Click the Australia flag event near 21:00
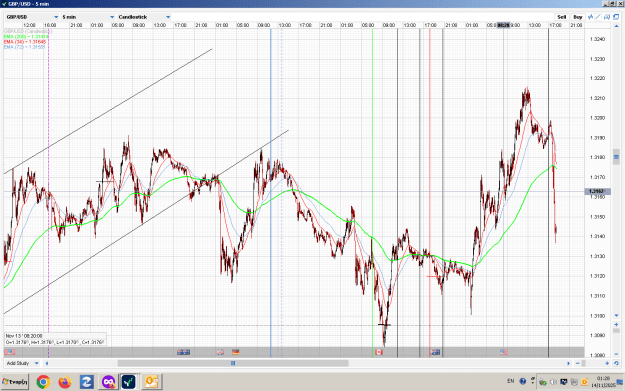 pos(183,352)
